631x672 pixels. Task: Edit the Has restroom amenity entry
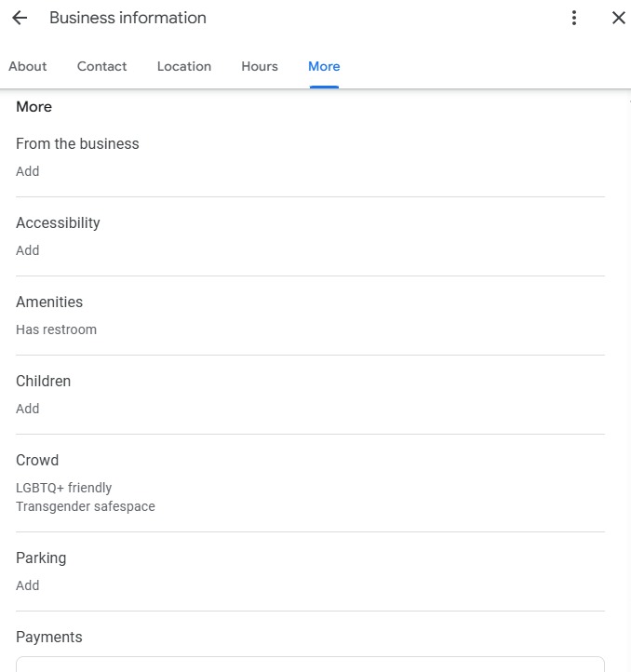point(56,329)
